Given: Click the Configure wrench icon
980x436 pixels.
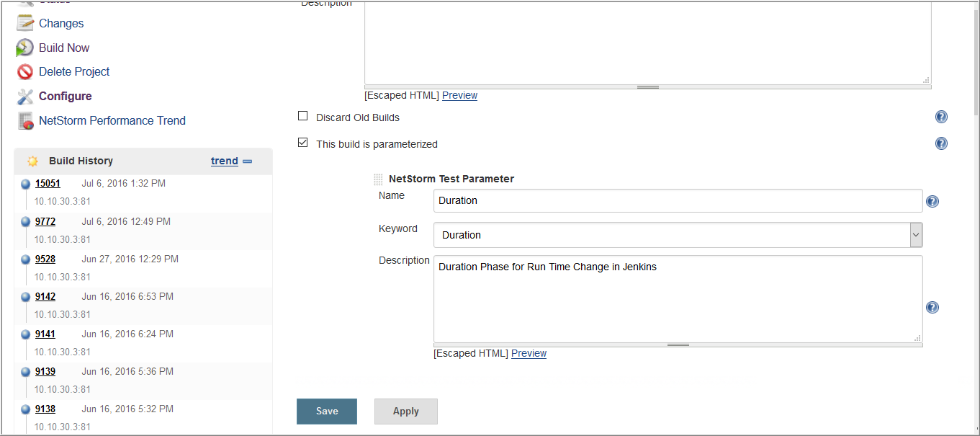Looking at the screenshot, I should pyautogui.click(x=25, y=96).
